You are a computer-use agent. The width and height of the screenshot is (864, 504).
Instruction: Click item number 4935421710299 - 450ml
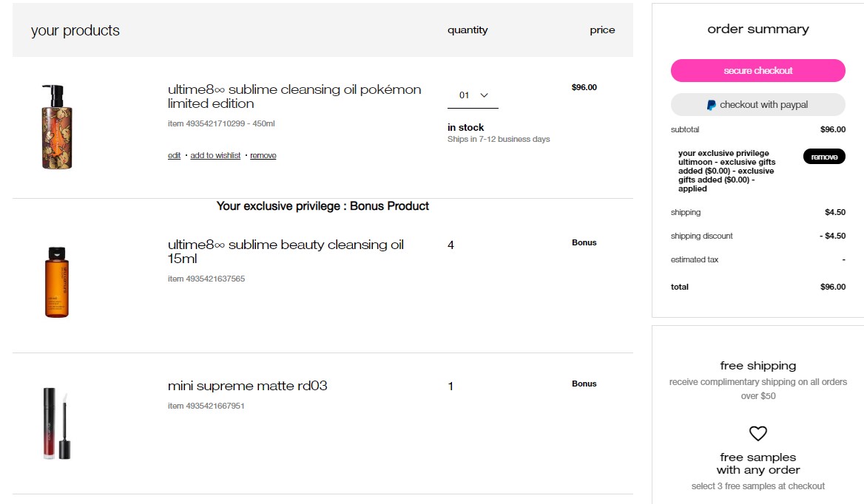coord(221,124)
